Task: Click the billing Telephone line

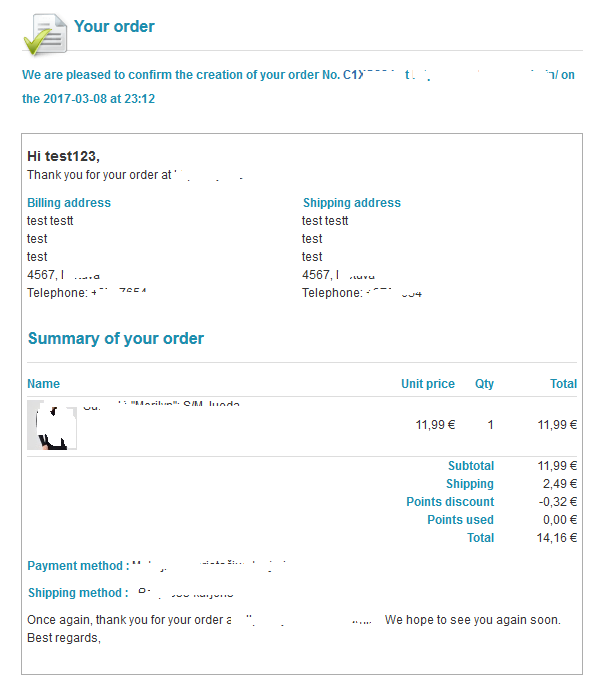Action: pos(87,293)
